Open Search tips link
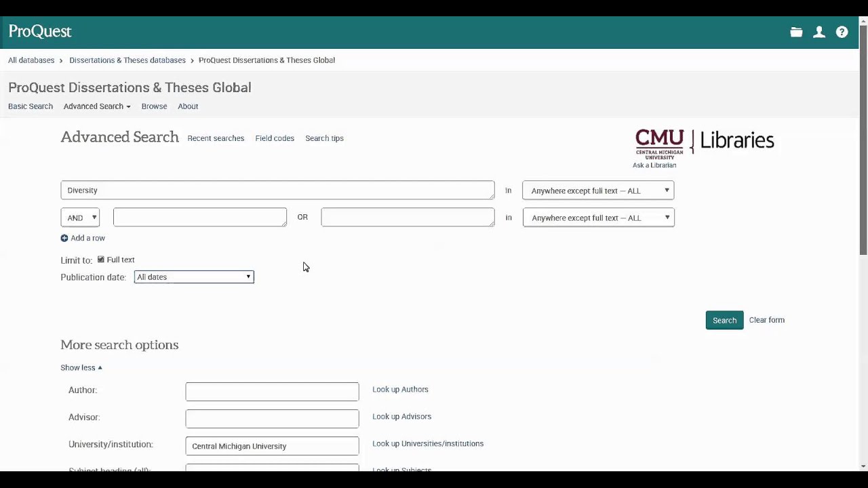 (324, 138)
